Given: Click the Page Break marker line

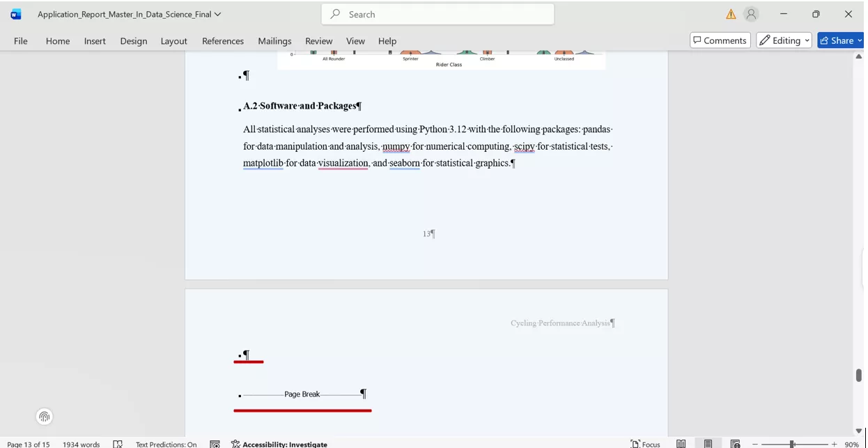Looking at the screenshot, I should (x=302, y=394).
